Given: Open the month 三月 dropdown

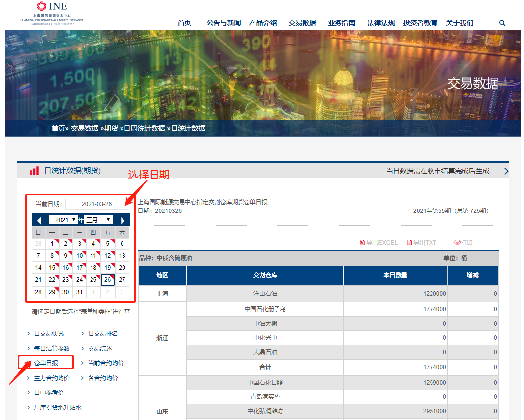Looking at the screenshot, I should coord(98,220).
